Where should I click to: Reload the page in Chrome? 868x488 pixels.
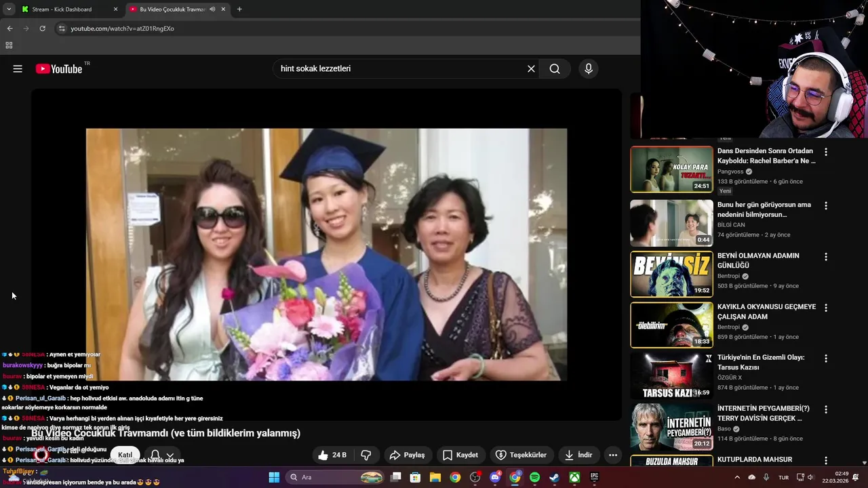coord(42,28)
